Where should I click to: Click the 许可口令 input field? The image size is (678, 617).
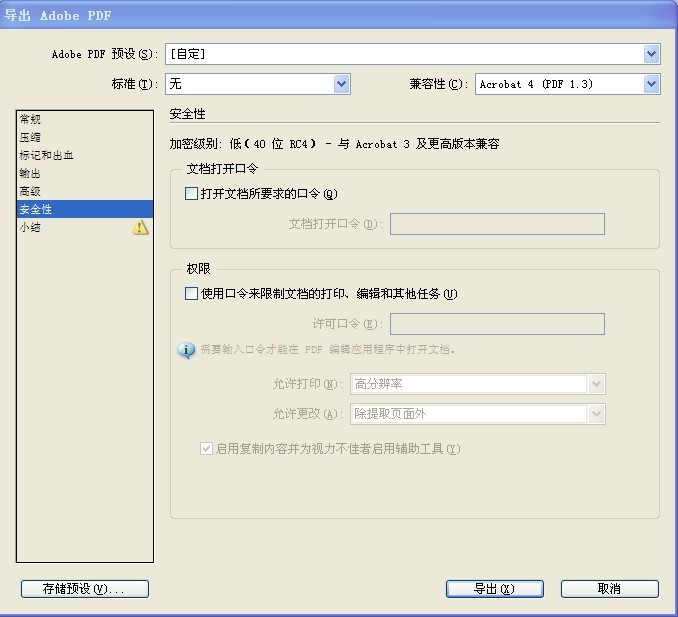tap(497, 324)
